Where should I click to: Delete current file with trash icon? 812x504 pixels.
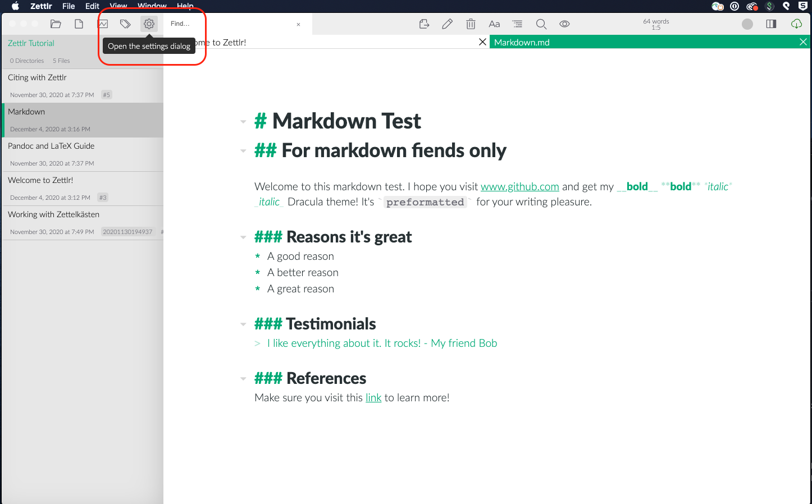coord(471,24)
